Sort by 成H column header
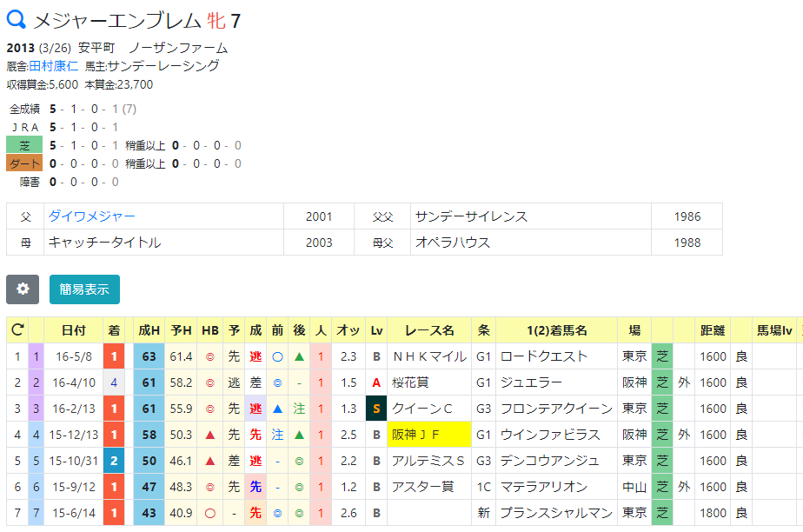Viewport: 803px width, 532px height. (x=149, y=330)
